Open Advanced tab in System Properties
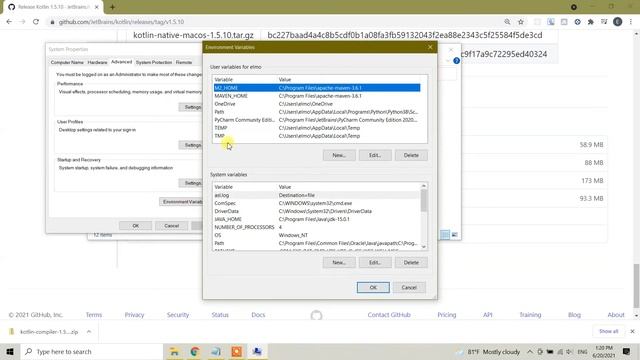640x360 pixels. click(x=122, y=62)
